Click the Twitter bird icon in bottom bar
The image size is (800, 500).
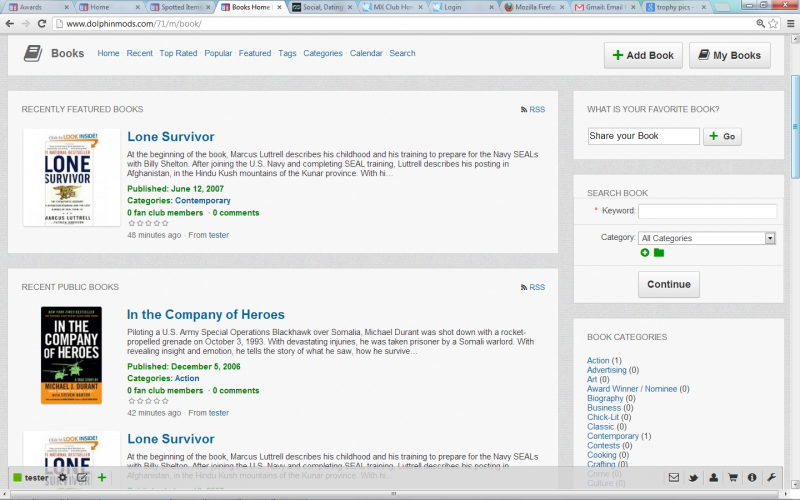pos(693,478)
